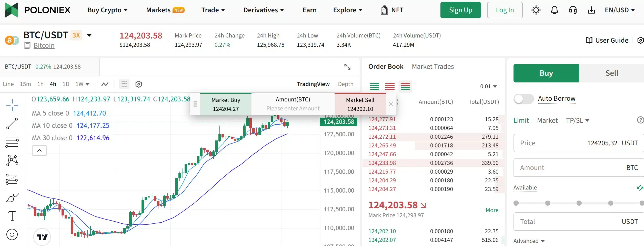
Task: Open notifications via the bell icon
Action: (554, 10)
